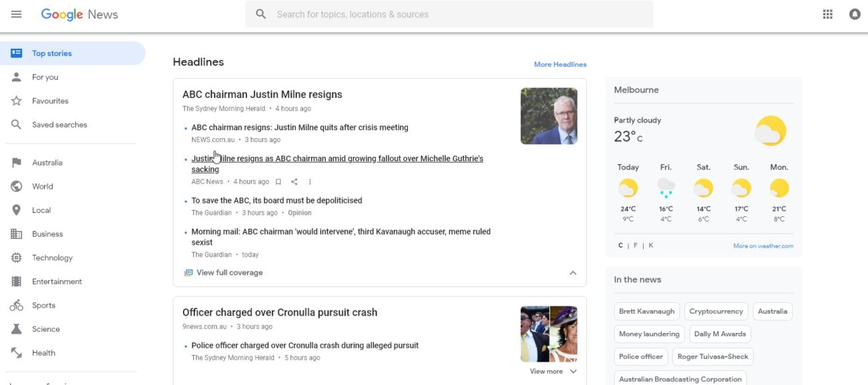Switch temperature unit to Fahrenheit
The image size is (868, 385).
[x=636, y=246]
